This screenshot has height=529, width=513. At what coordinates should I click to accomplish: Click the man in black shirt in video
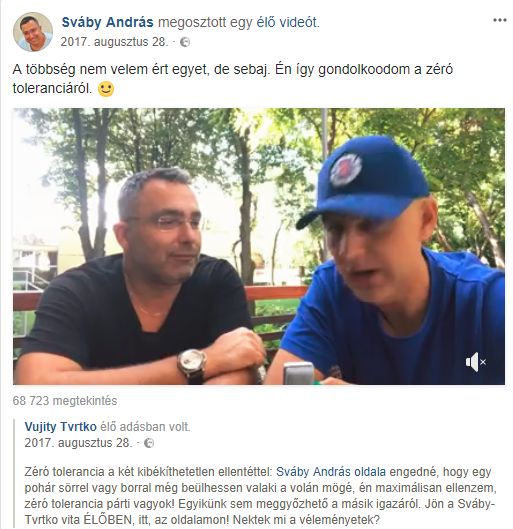pyautogui.click(x=142, y=280)
